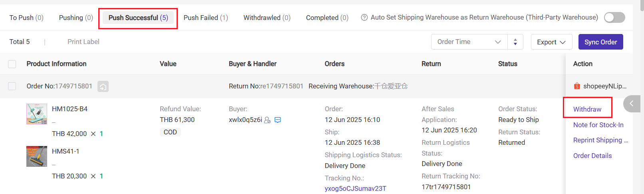644x194 pixels.
Task: Click the Shopee store icon for shopeeyNLip
Action: coord(577,86)
